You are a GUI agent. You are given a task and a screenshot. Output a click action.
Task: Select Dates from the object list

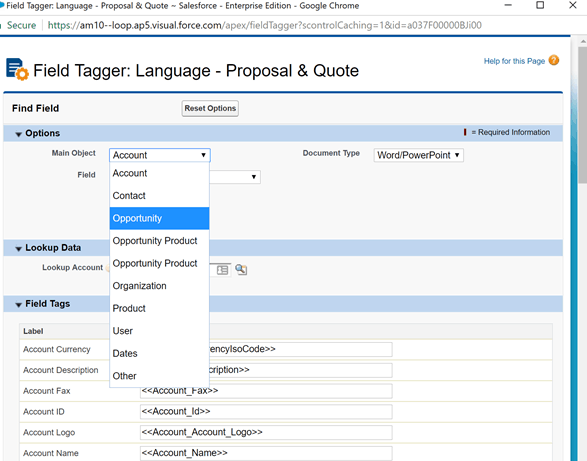[159, 354]
